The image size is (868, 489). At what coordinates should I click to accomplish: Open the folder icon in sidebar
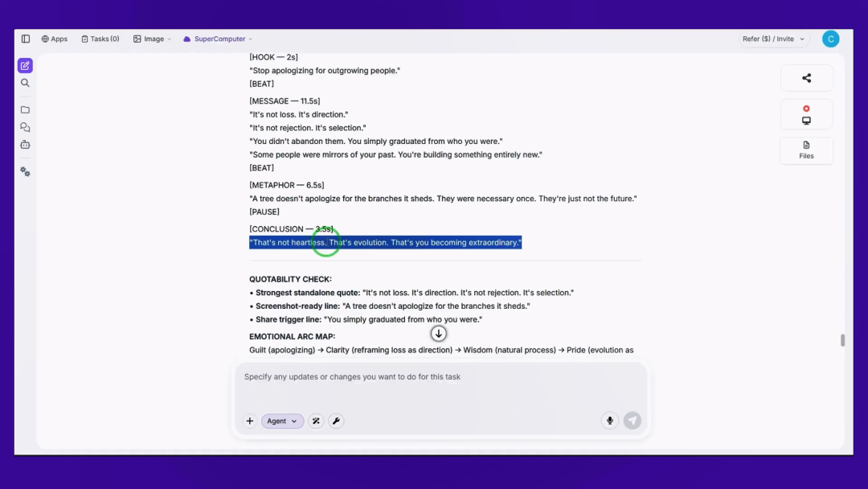tap(25, 109)
